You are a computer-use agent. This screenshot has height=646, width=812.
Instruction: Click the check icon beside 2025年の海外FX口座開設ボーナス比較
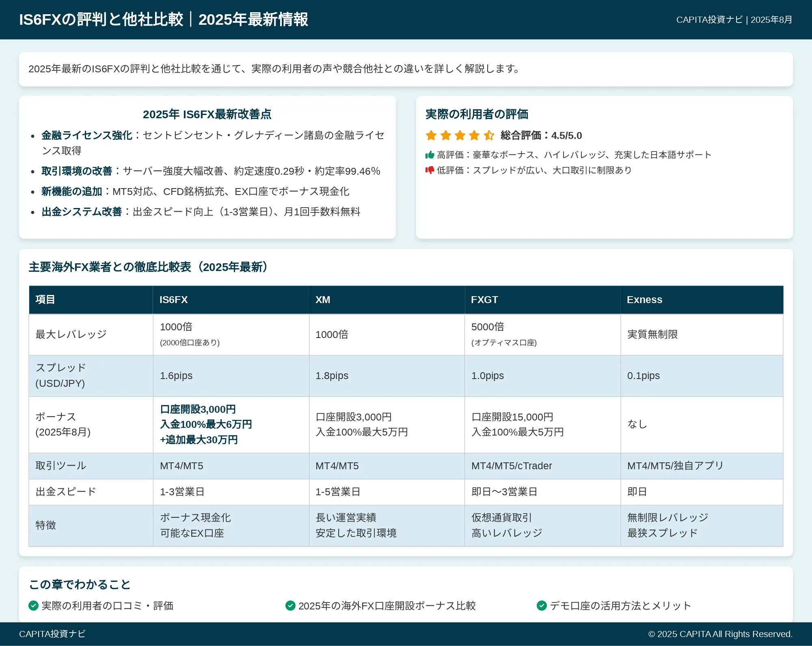pos(290,606)
